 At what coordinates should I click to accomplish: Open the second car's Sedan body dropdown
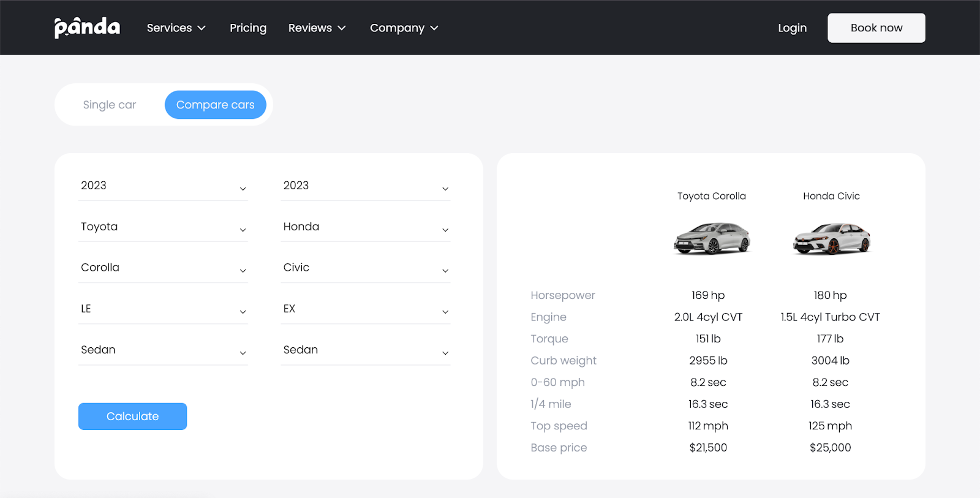[366, 350]
